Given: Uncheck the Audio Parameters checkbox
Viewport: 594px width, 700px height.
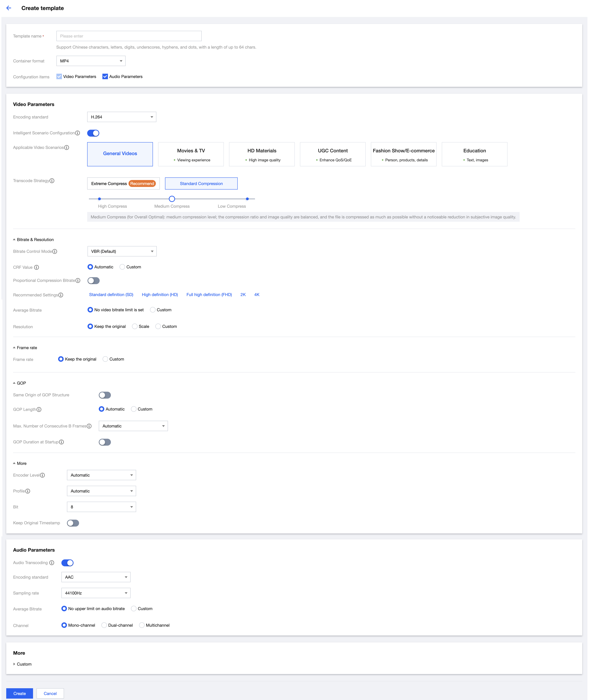Looking at the screenshot, I should 105,76.
